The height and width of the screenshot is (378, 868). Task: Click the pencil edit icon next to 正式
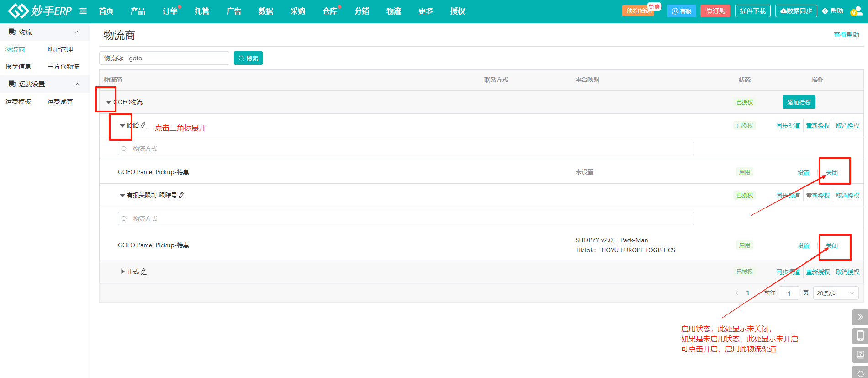[143, 272]
